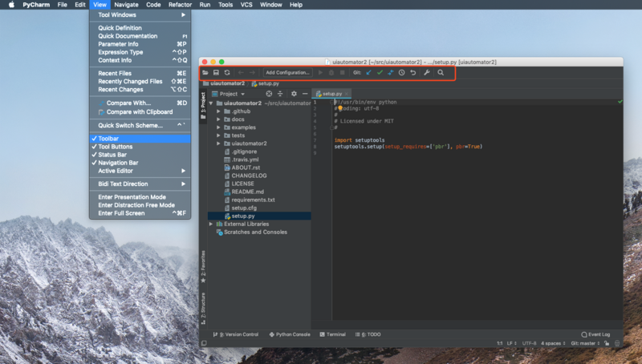Open the VCS menu in menu bar
This screenshot has height=364, width=642.
(246, 5)
